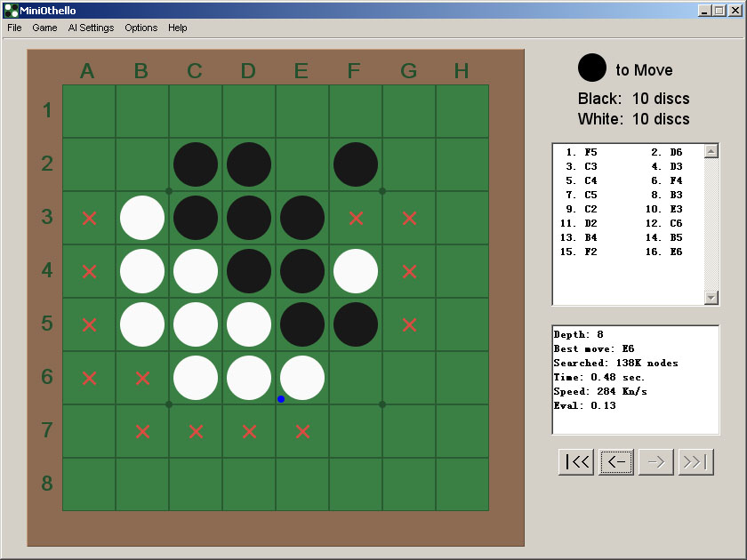747x560 pixels.
Task: Place black disc on legal move F3
Action: (356, 218)
